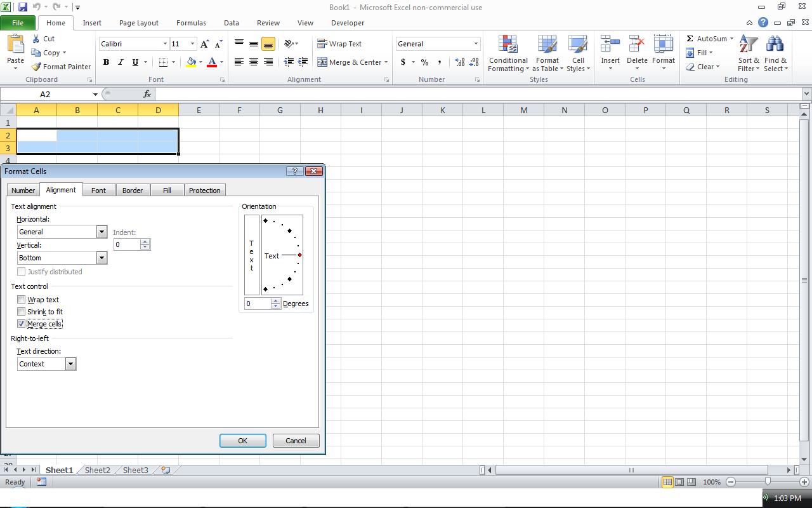This screenshot has height=508, width=812.
Task: Click the Cancel button
Action: tap(296, 440)
